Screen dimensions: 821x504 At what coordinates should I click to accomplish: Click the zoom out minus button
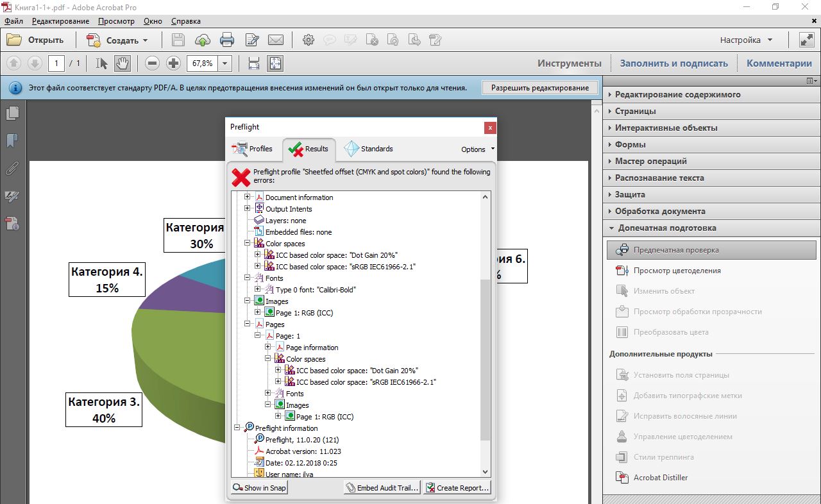pyautogui.click(x=152, y=63)
